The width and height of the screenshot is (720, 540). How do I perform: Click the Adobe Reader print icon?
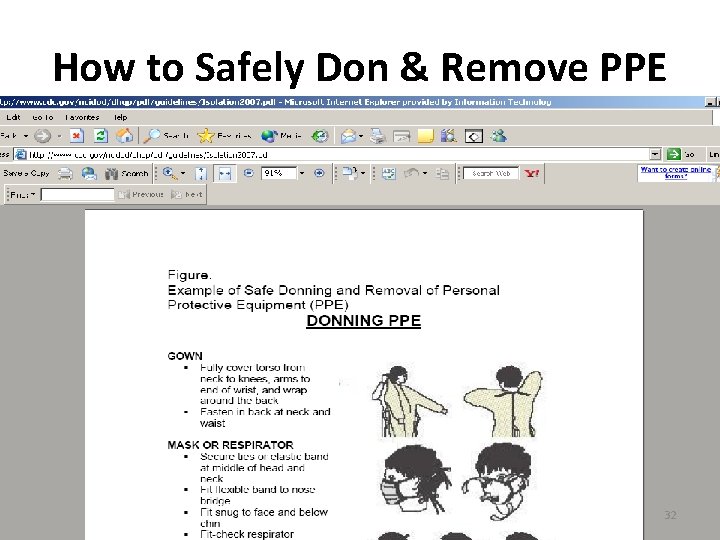[65, 174]
